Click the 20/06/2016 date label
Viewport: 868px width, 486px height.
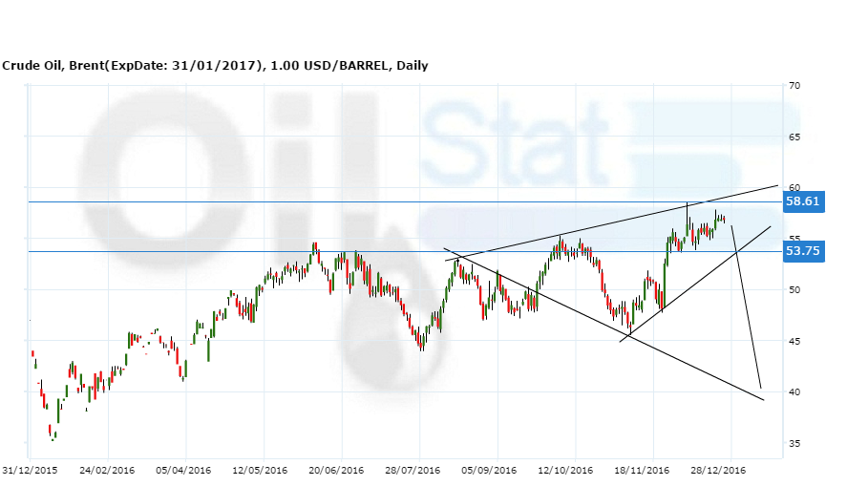pos(336,470)
